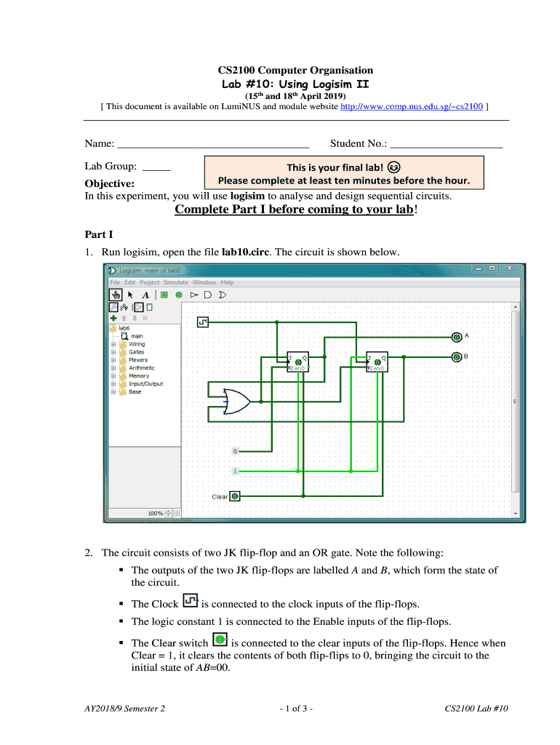Screen dimensions: 560x745
Task: Open the Simulate menu
Action: [x=175, y=282]
